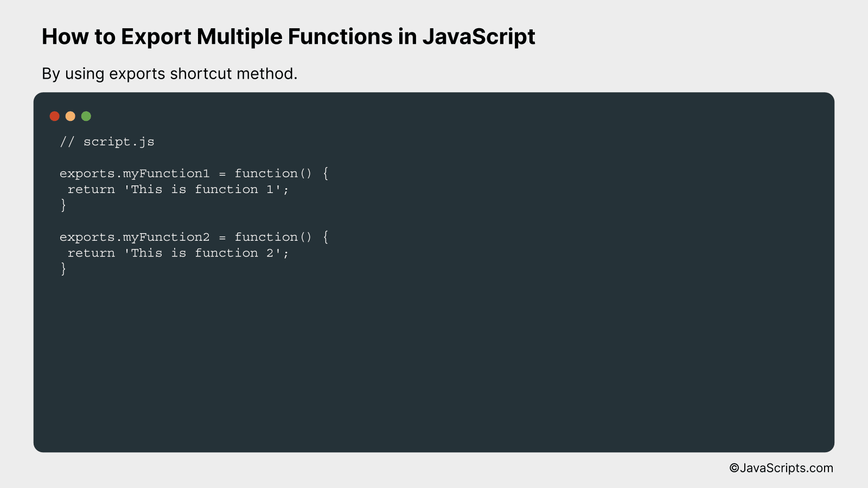The width and height of the screenshot is (868, 488).
Task: Click the red close dot in code window
Action: coord(54,116)
